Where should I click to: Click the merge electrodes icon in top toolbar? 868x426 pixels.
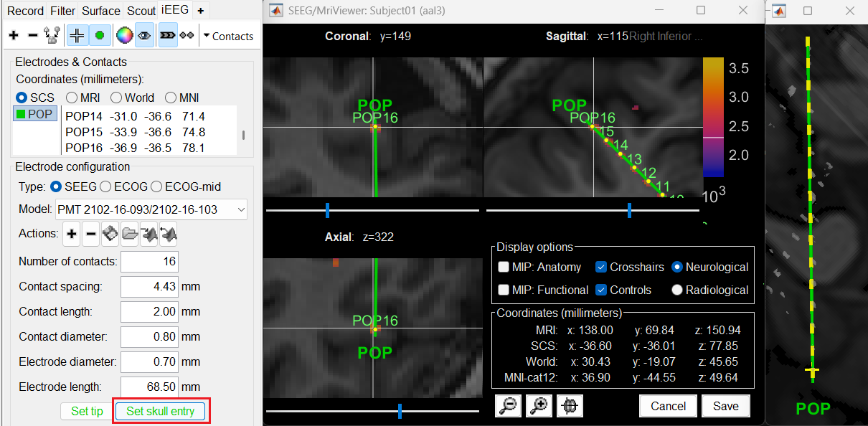[51, 35]
